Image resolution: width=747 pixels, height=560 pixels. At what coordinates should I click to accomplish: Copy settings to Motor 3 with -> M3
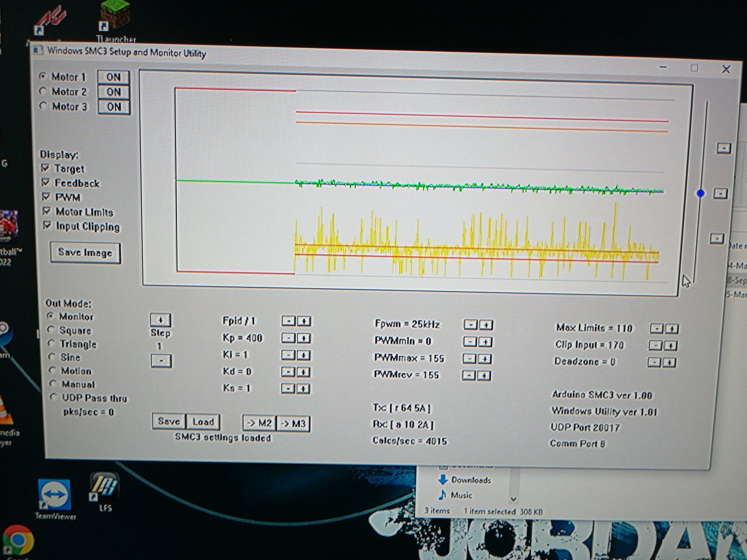[293, 424]
